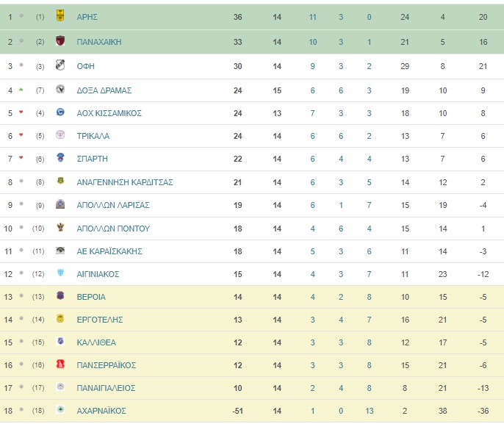Open the ΑΝΑΓΕΝΝΗΣΗ ΚΑΡΔΙΤΣΑΣ team link

(x=125, y=182)
